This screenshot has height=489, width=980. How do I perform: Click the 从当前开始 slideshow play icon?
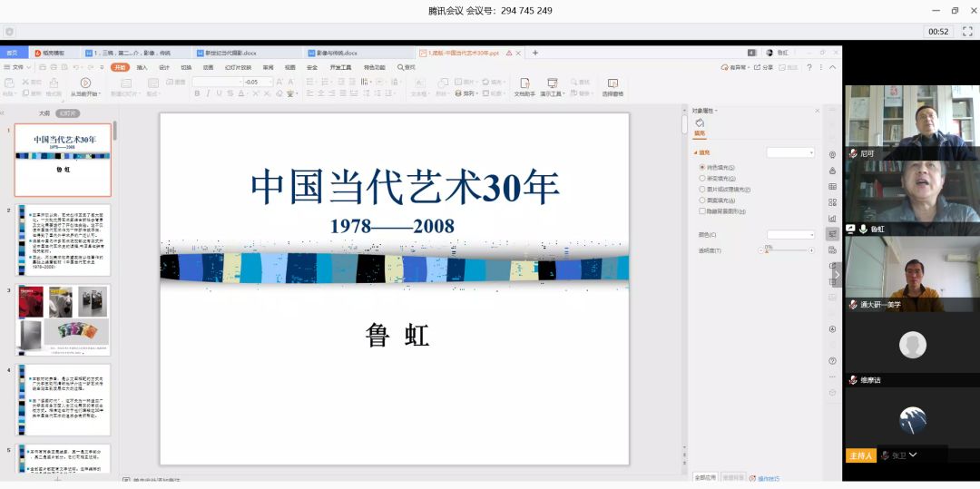87,83
